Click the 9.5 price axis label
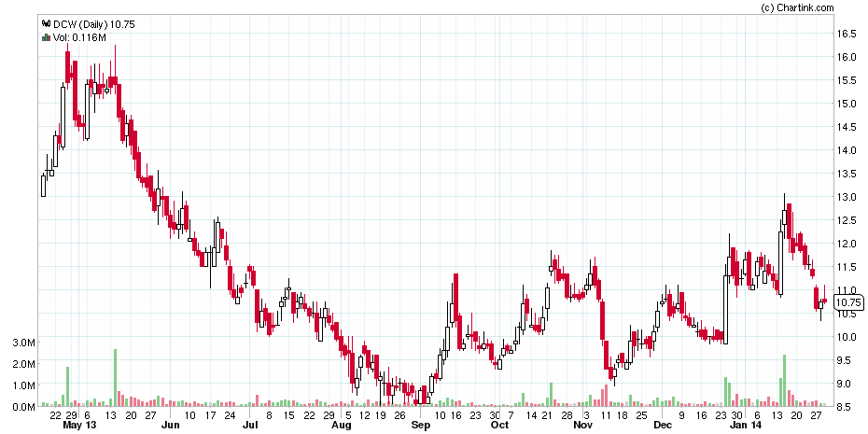The height and width of the screenshot is (434, 868). click(x=846, y=360)
